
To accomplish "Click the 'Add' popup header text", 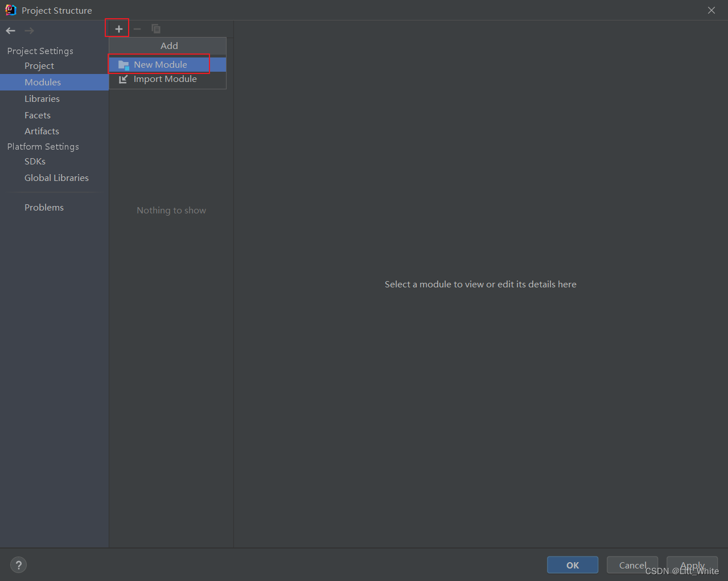I will click(x=169, y=46).
